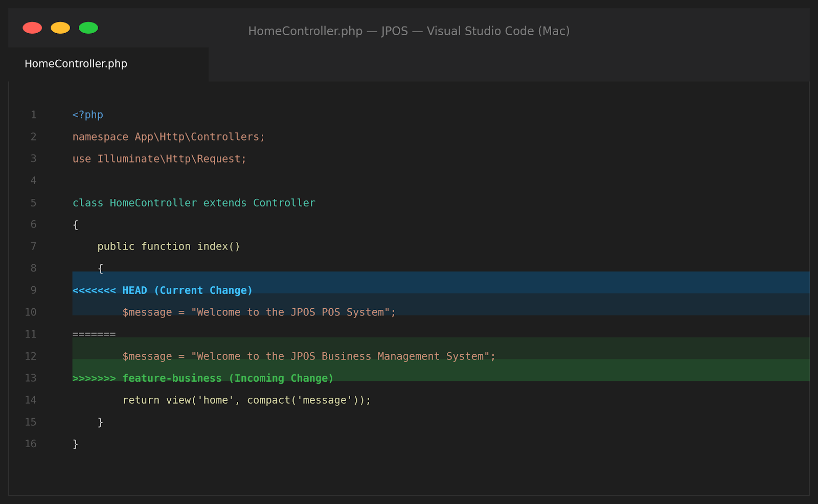This screenshot has height=504, width=818.
Task: Click line number 1 in gutter
Action: tap(34, 115)
